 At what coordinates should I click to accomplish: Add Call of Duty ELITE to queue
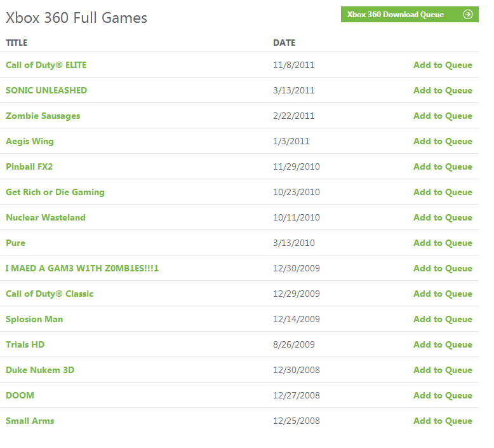point(443,65)
